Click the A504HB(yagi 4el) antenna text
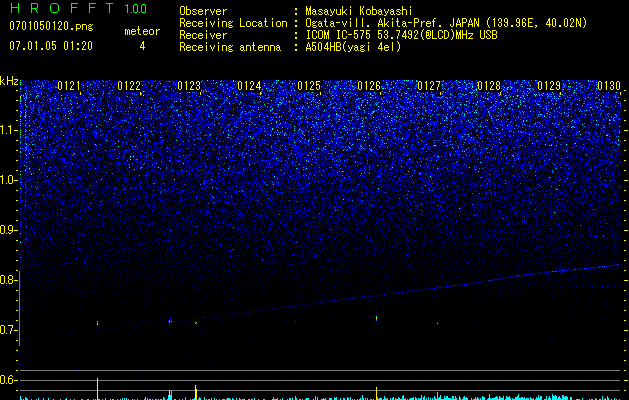The height and width of the screenshot is (400, 629). [x=353, y=47]
